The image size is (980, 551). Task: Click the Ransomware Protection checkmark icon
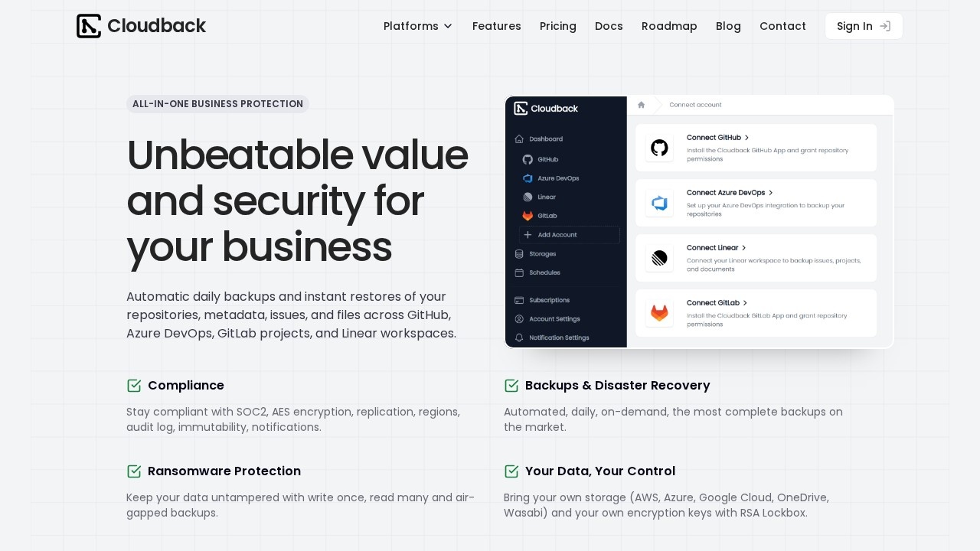134,471
